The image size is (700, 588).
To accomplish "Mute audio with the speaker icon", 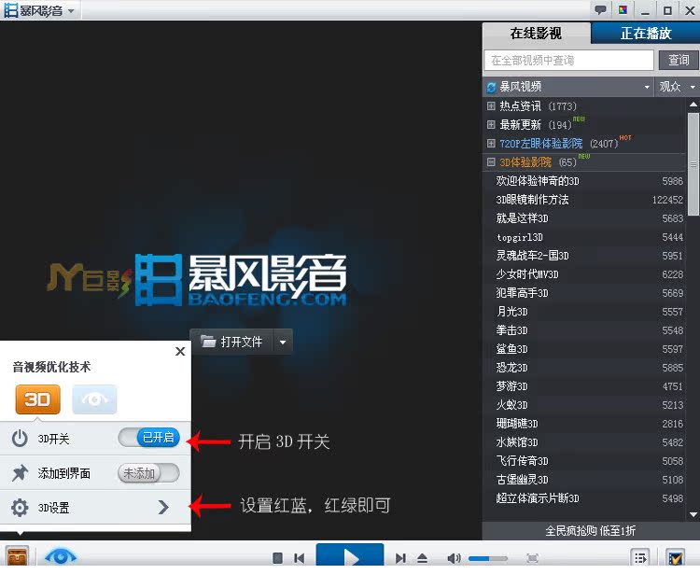I will click(x=454, y=558).
